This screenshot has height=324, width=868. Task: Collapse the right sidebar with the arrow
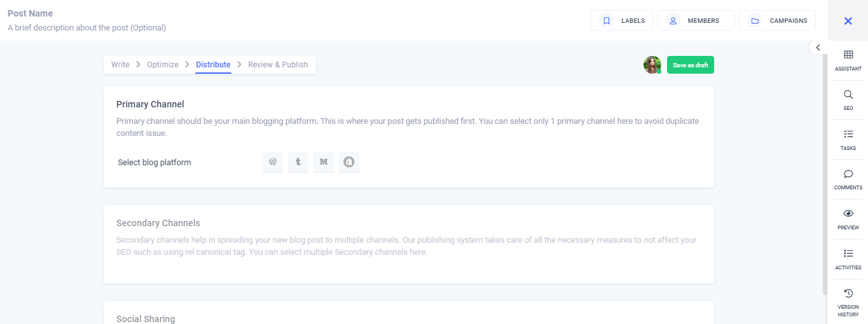coord(818,48)
